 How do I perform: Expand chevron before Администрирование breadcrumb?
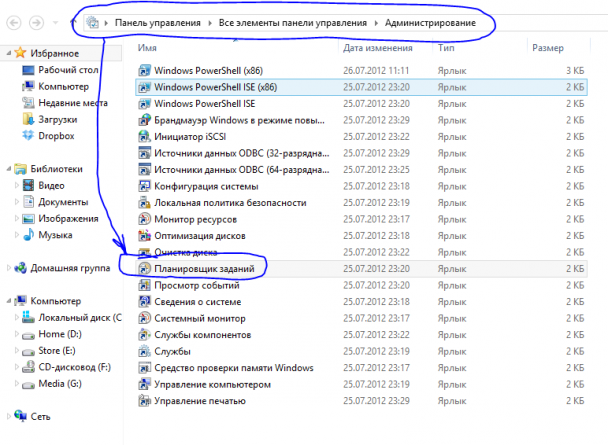376,23
